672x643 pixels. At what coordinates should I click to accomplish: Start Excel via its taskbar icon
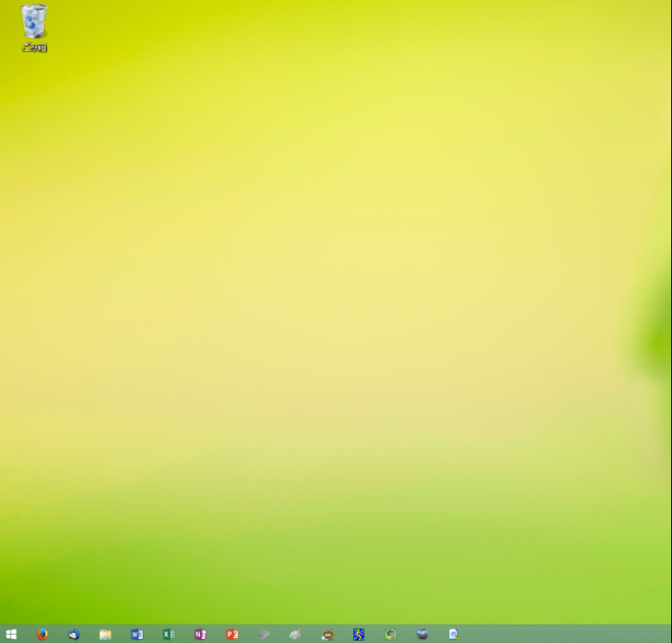coord(168,635)
